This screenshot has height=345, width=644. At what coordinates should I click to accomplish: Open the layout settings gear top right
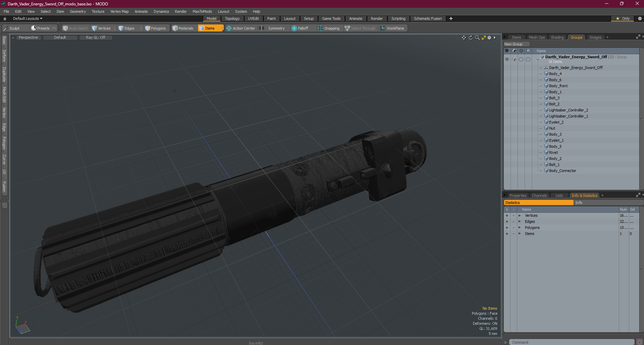[640, 19]
